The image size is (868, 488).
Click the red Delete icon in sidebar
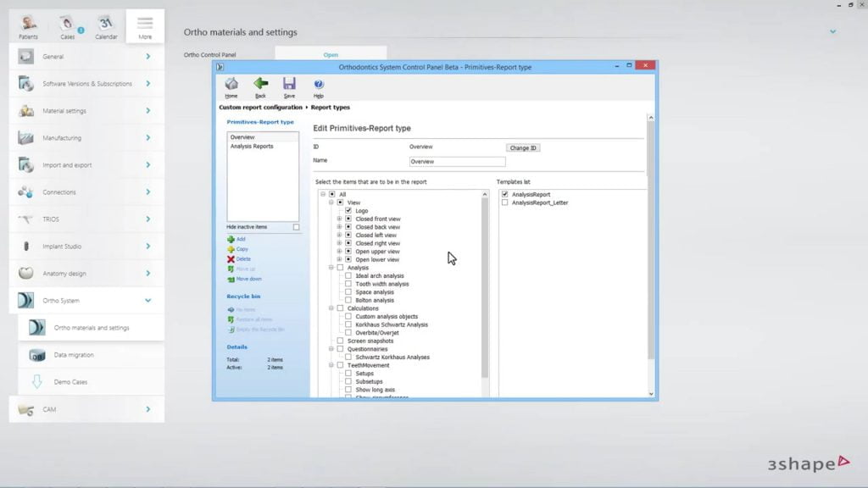pyautogui.click(x=231, y=259)
